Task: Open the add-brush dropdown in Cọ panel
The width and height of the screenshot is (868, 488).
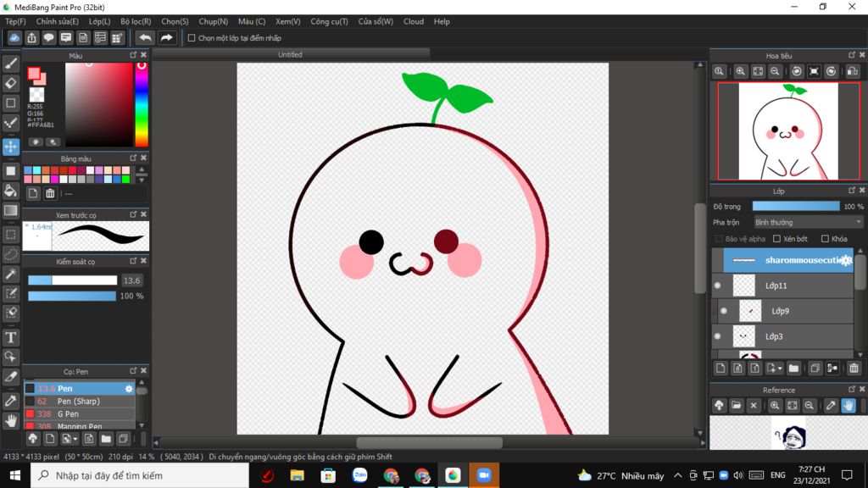Action: coord(75,440)
